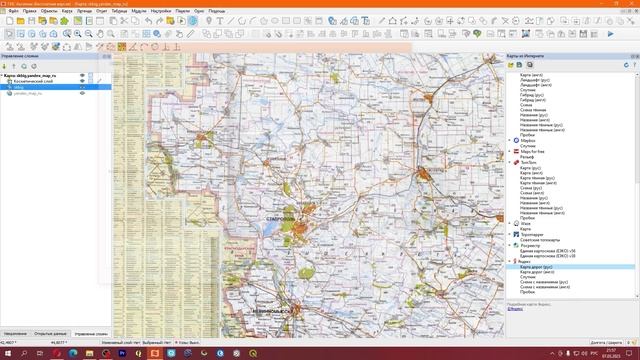Toggle visibility of the selected debug layer
Viewport: 640px width, 360px height.
(82, 87)
